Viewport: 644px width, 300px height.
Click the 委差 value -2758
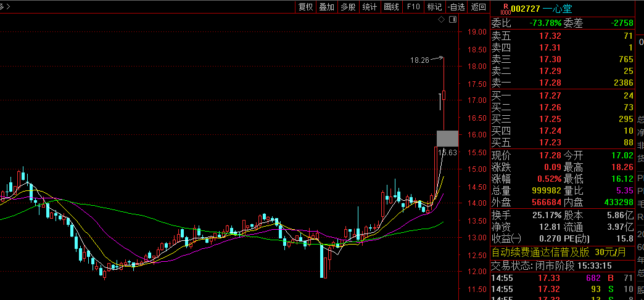[622, 23]
